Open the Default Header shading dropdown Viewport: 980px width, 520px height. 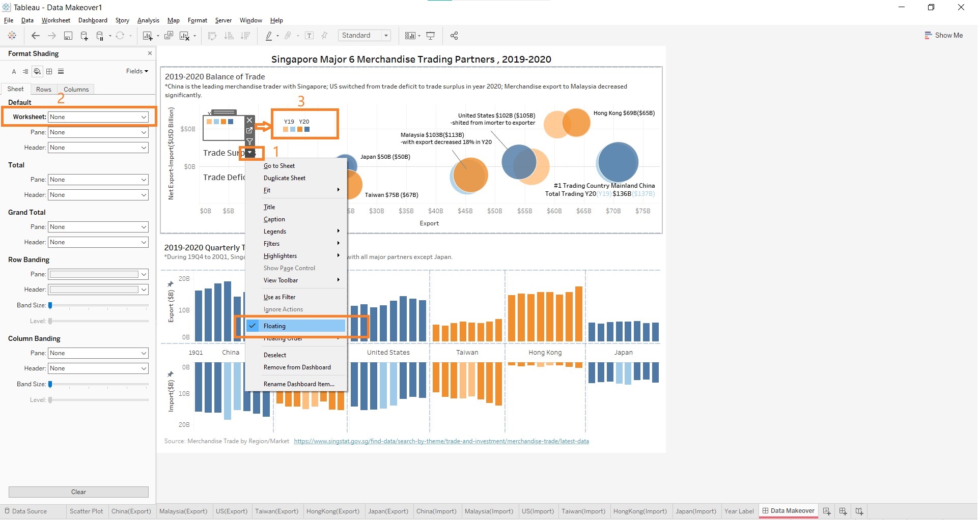coord(98,148)
